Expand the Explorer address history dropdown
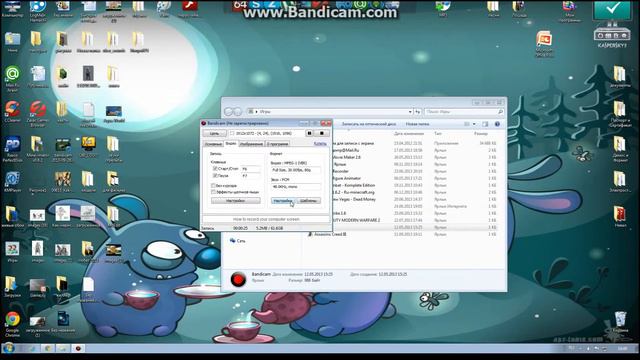640x360 pixels. pyautogui.click(x=410, y=111)
